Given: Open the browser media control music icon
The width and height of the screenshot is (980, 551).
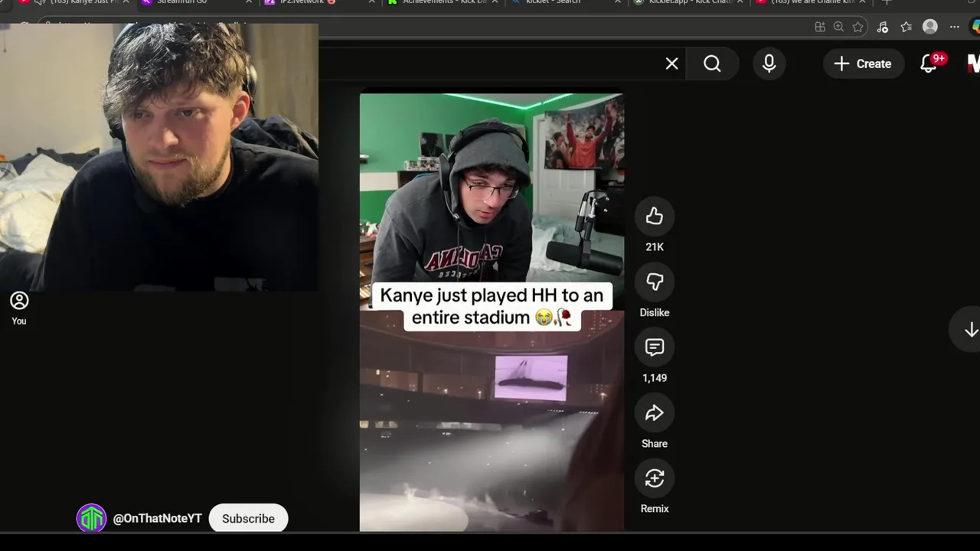Looking at the screenshot, I should pos(882,27).
